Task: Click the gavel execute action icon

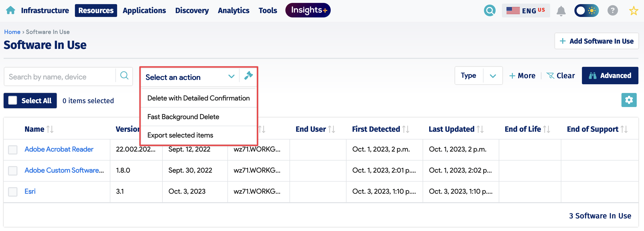Action: pyautogui.click(x=248, y=75)
